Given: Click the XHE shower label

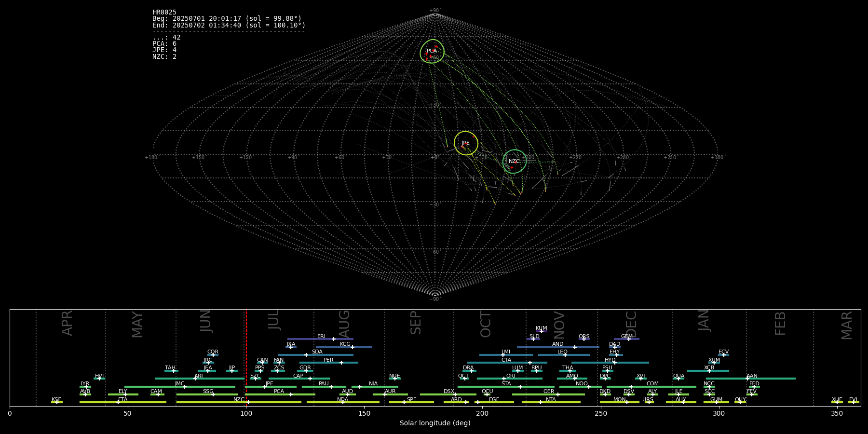Looking at the screenshot, I should [837, 400].
